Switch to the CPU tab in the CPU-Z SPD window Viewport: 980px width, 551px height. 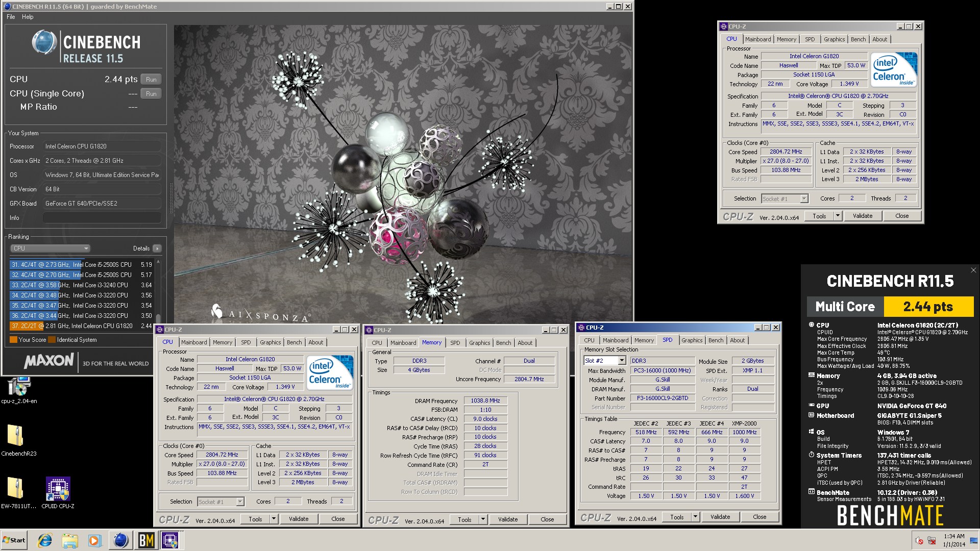pos(589,340)
